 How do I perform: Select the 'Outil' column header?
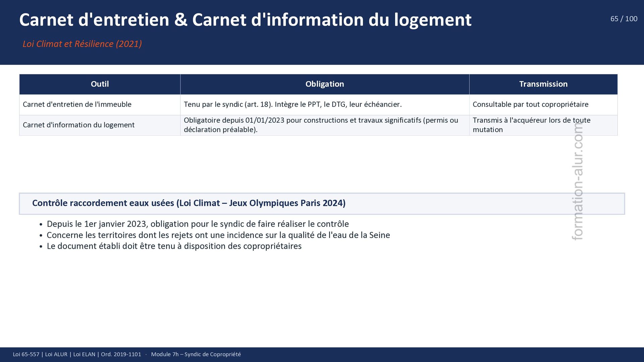coord(100,84)
